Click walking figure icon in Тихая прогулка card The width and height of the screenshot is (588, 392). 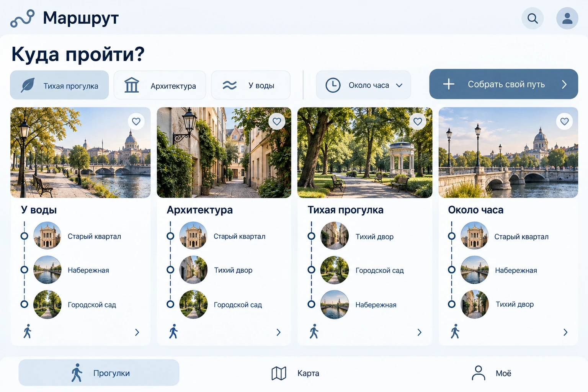point(314,332)
